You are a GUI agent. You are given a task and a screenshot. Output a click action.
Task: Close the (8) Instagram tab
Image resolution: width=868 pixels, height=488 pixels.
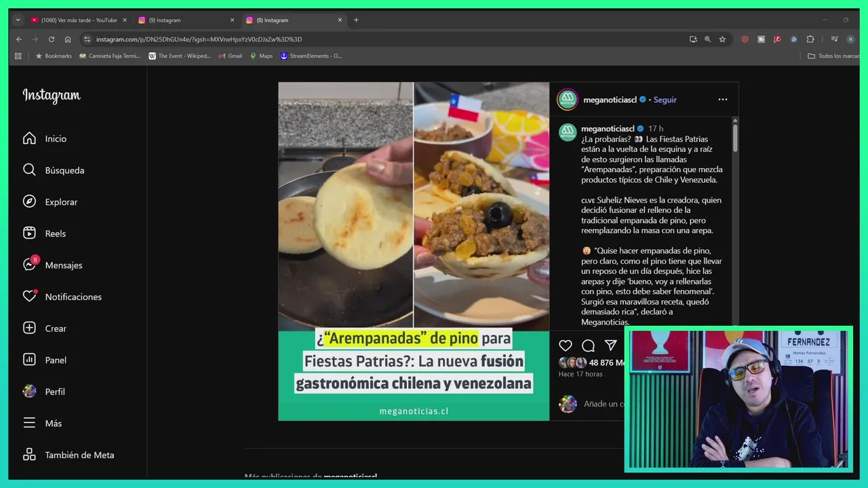pos(340,20)
